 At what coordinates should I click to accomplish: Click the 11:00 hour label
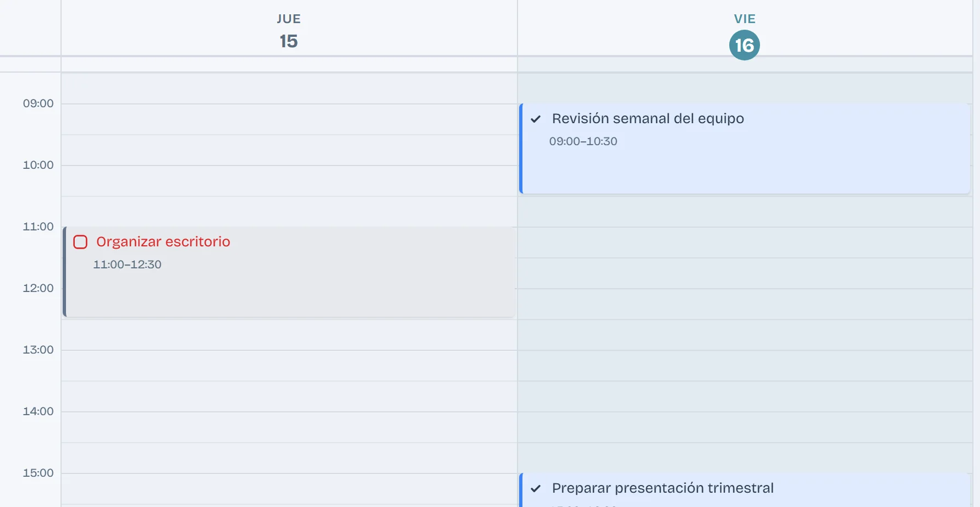pos(38,227)
